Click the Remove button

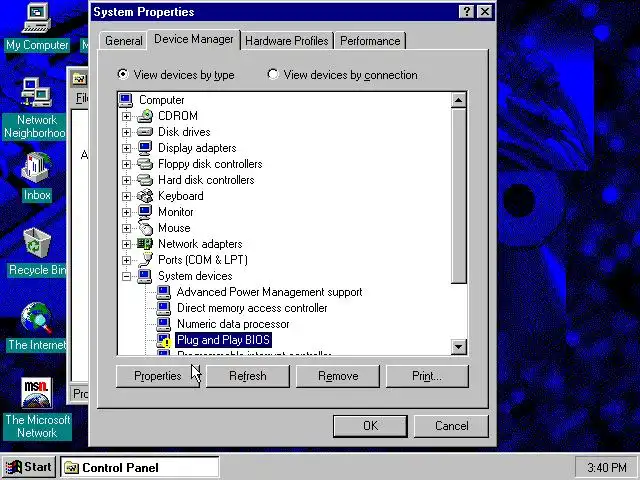pos(338,376)
